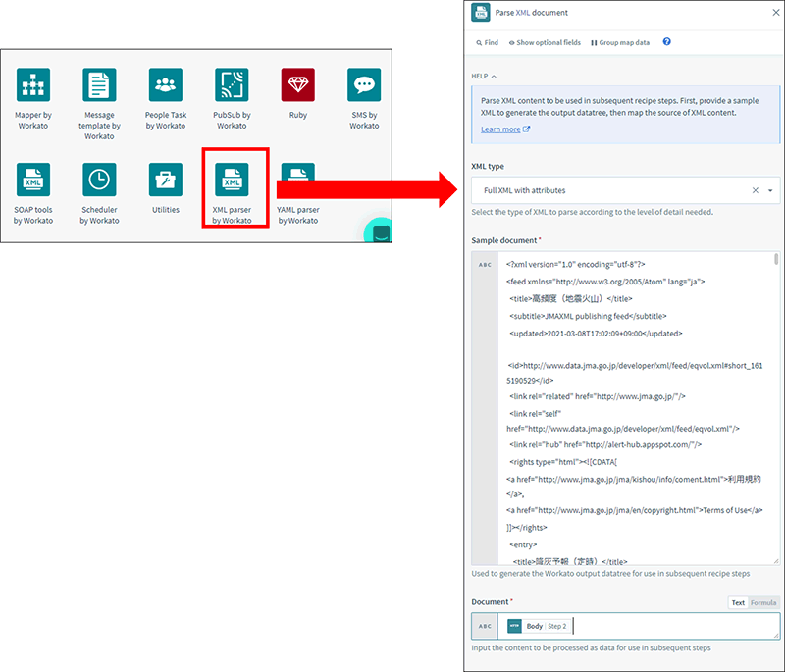The width and height of the screenshot is (785, 672).
Task: Select the Ruby gem icon
Action: pyautogui.click(x=298, y=84)
